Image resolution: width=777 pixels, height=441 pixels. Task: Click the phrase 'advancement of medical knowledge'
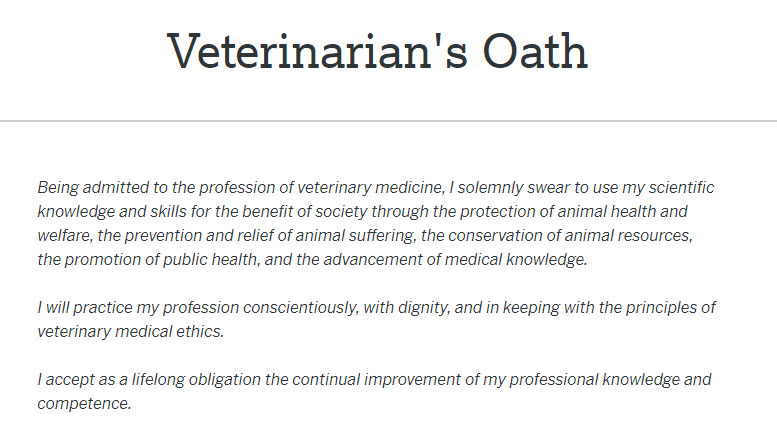(455, 259)
